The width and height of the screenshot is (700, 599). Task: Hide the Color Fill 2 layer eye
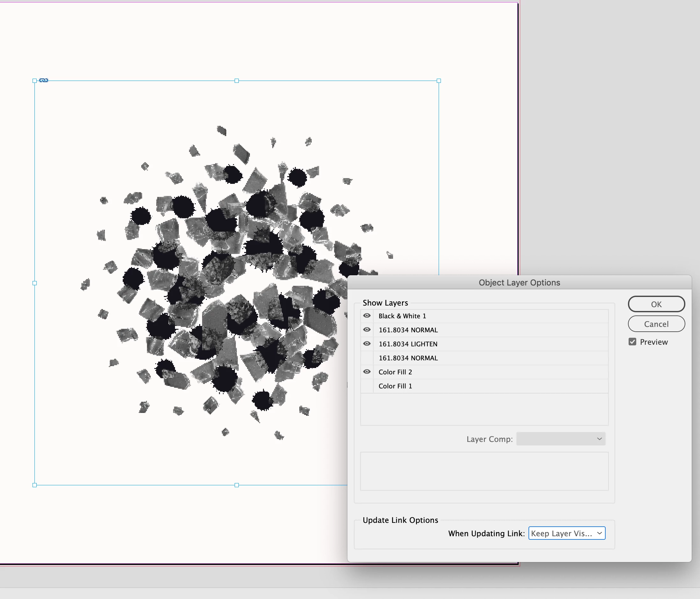[x=367, y=372]
